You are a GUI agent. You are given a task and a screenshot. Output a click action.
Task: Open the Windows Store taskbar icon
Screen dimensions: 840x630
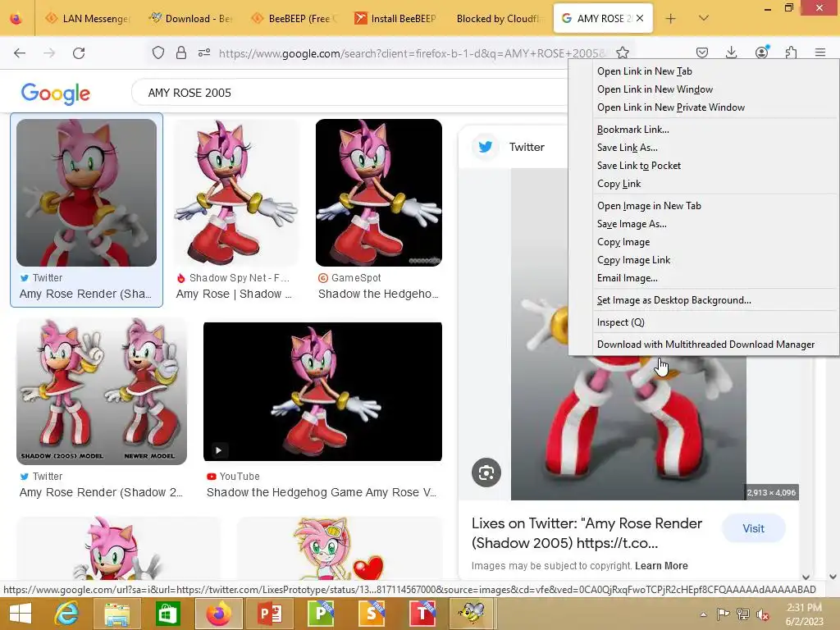coord(167,613)
